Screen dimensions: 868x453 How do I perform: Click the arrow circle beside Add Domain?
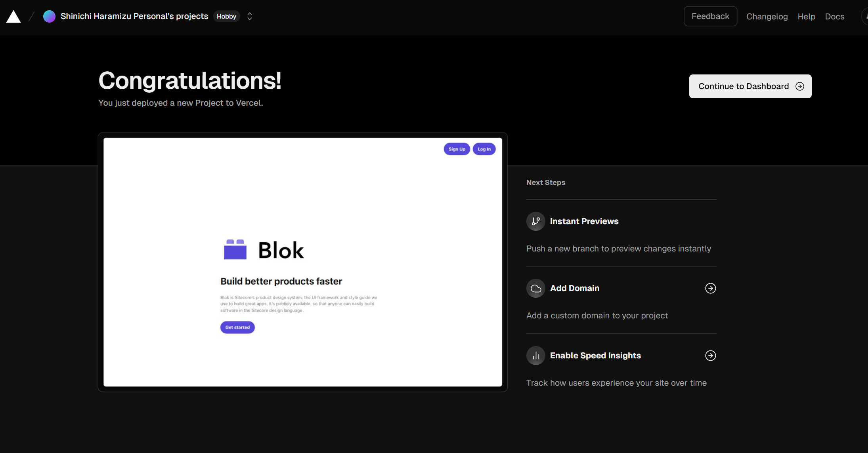click(x=711, y=288)
